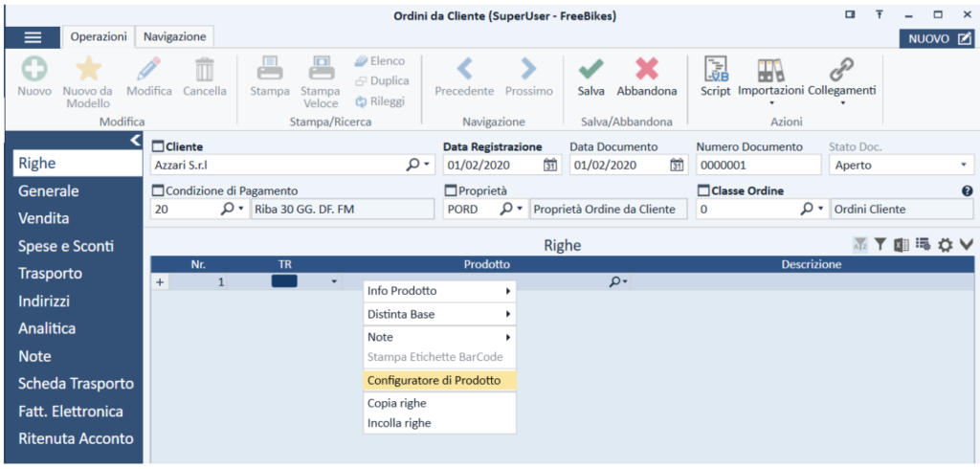Viewport: 980px width, 469px height.
Task: Open the Importazioni dropdown
Action: pyautogui.click(x=770, y=79)
